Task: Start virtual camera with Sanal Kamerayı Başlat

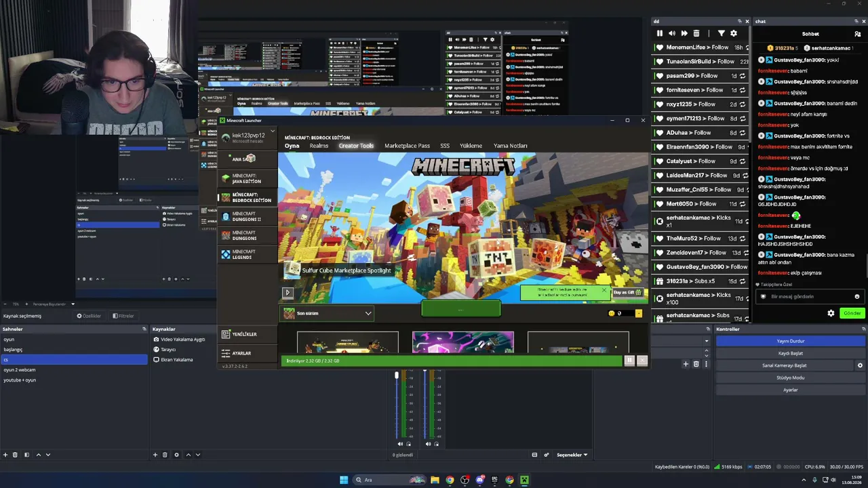Action: click(785, 365)
